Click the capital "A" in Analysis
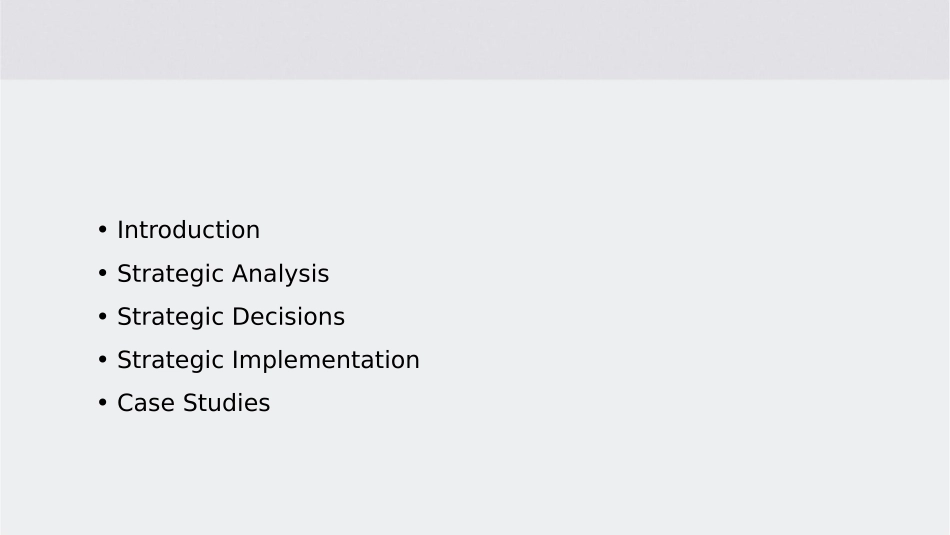 [241, 274]
